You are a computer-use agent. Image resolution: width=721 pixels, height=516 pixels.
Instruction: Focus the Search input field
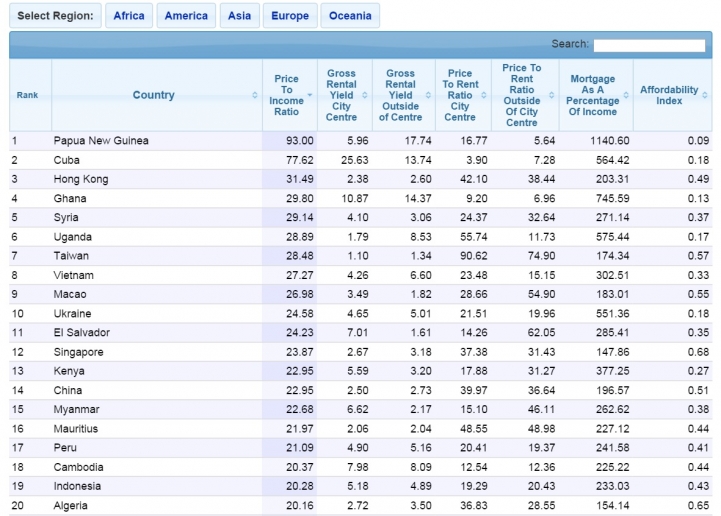coord(649,45)
